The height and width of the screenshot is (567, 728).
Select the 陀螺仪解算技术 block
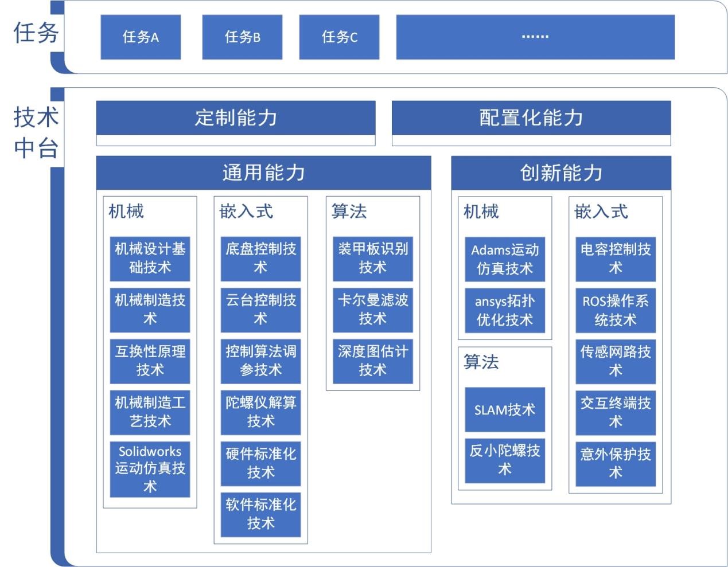[x=260, y=412]
